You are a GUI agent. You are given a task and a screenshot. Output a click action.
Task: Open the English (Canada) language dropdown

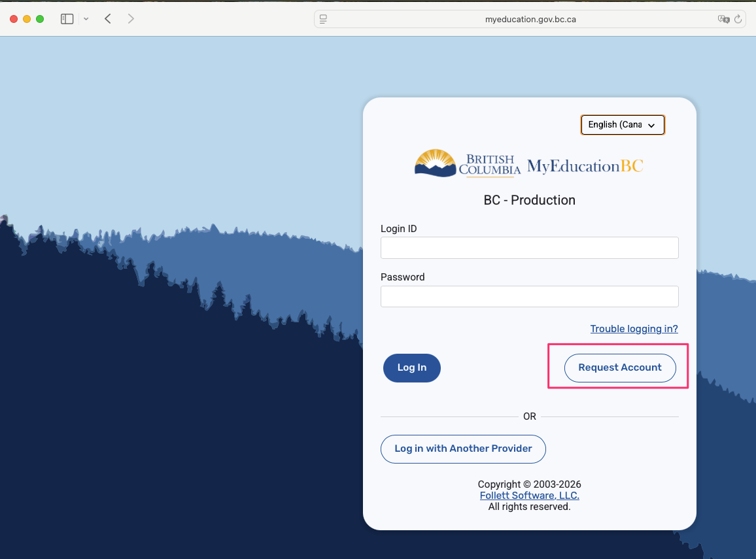click(x=623, y=125)
